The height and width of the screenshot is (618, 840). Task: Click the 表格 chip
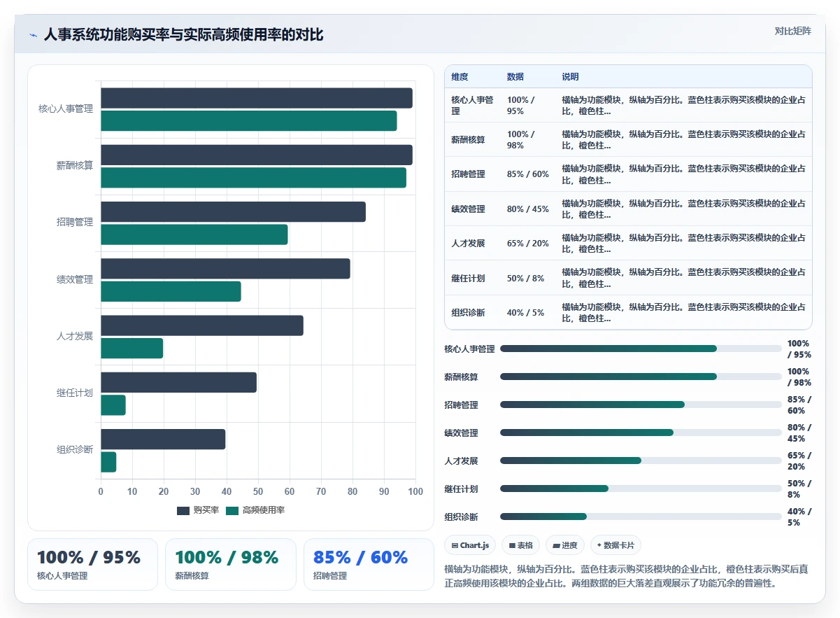(x=521, y=545)
